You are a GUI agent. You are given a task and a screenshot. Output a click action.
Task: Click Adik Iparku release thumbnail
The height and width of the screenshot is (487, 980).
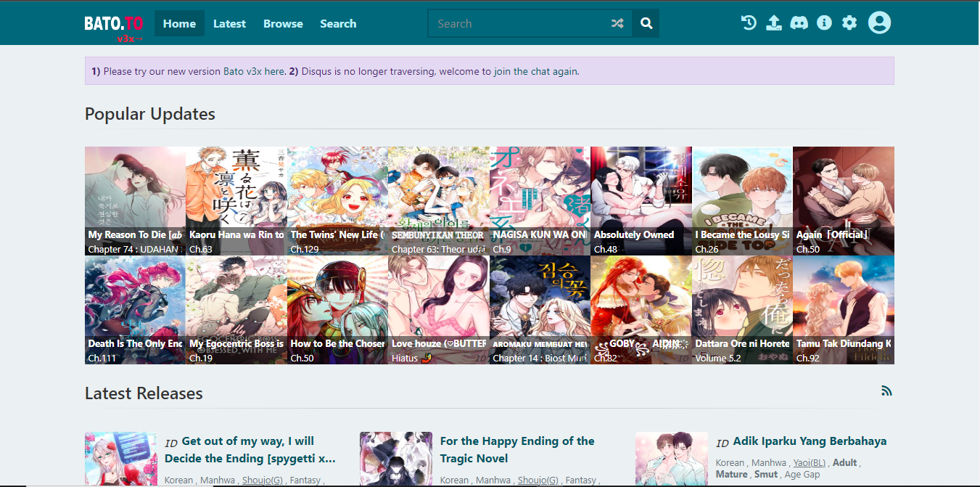tap(672, 459)
